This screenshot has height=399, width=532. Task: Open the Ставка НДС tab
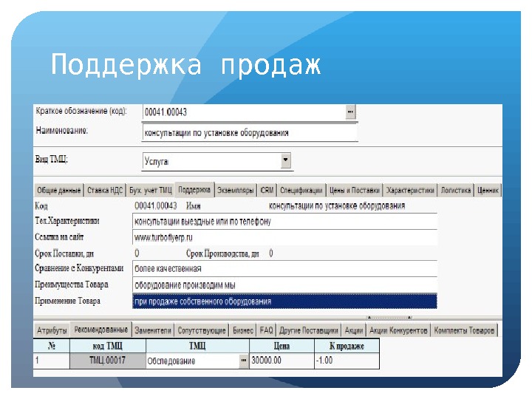point(105,191)
